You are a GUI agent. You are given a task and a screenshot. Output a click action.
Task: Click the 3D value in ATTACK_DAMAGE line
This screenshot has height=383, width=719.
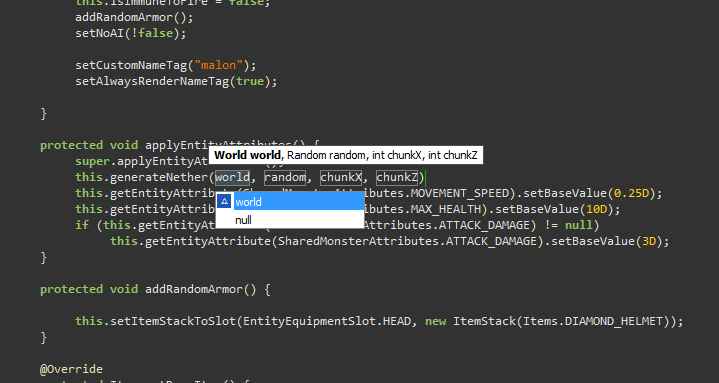[649, 241]
